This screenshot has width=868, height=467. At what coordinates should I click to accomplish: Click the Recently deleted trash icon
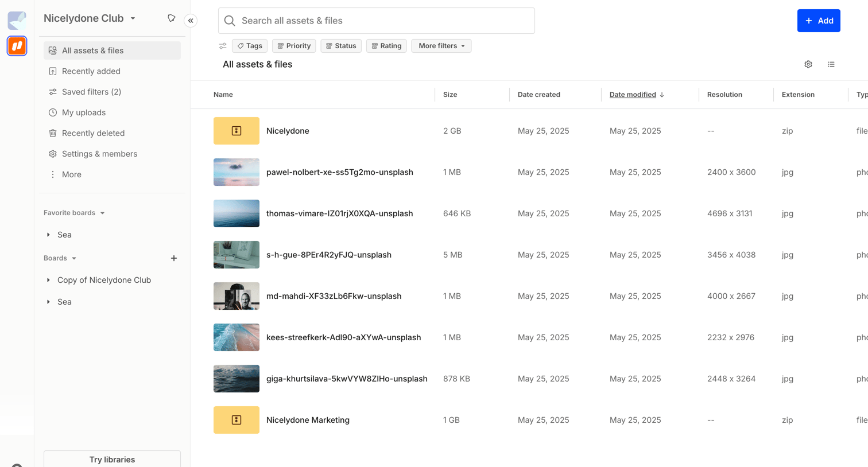(x=53, y=133)
